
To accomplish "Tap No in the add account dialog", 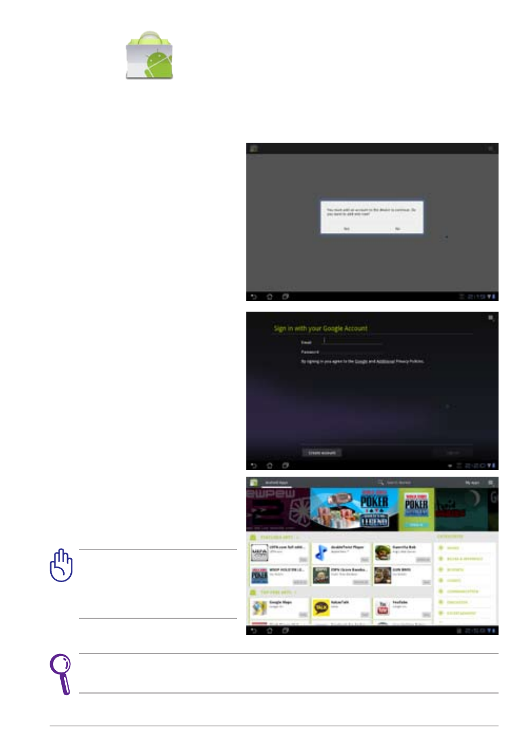I will coord(398,229).
